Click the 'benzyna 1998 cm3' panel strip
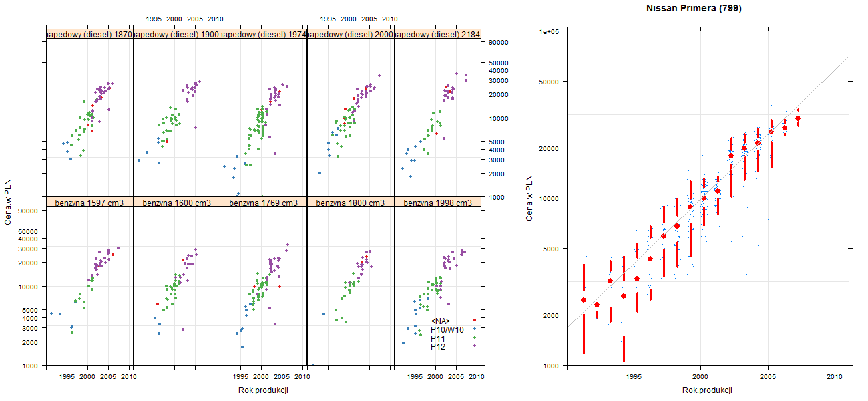Image resolution: width=868 pixels, height=401 pixels. coord(437,202)
